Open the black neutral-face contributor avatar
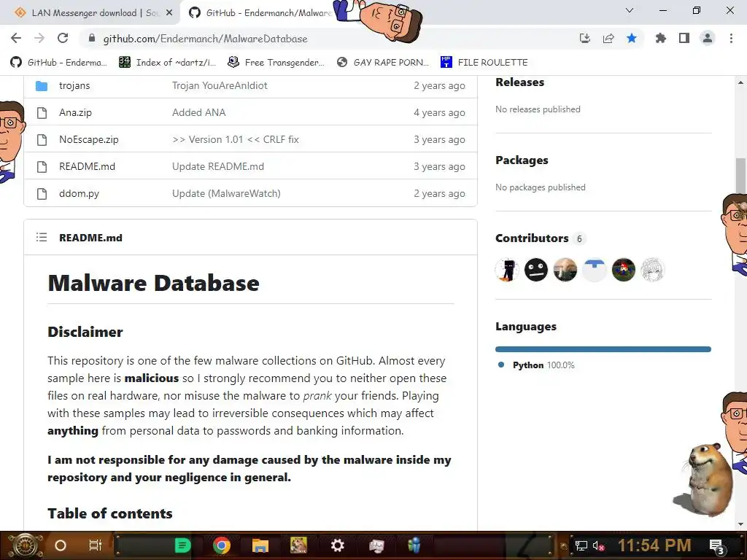The image size is (747, 560). (536, 270)
